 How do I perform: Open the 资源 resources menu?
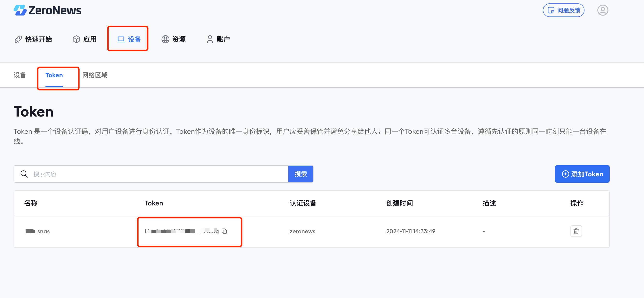pyautogui.click(x=173, y=39)
